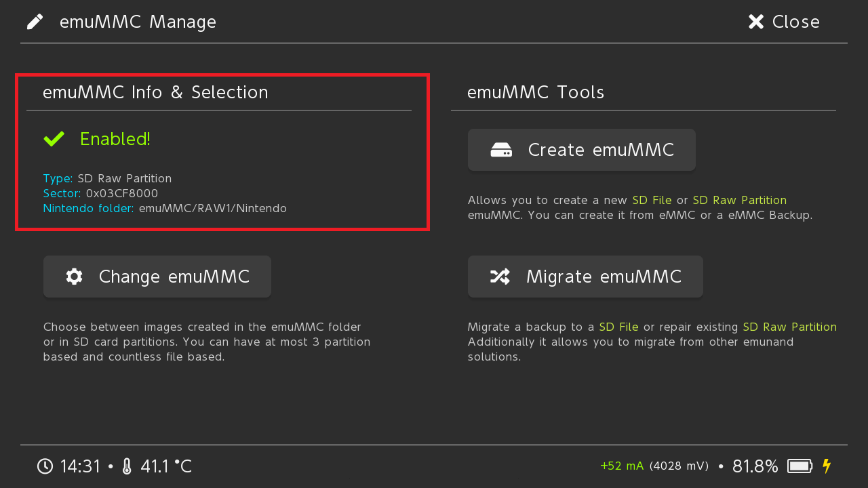
Task: Click the Enabled! status text
Action: pos(115,139)
